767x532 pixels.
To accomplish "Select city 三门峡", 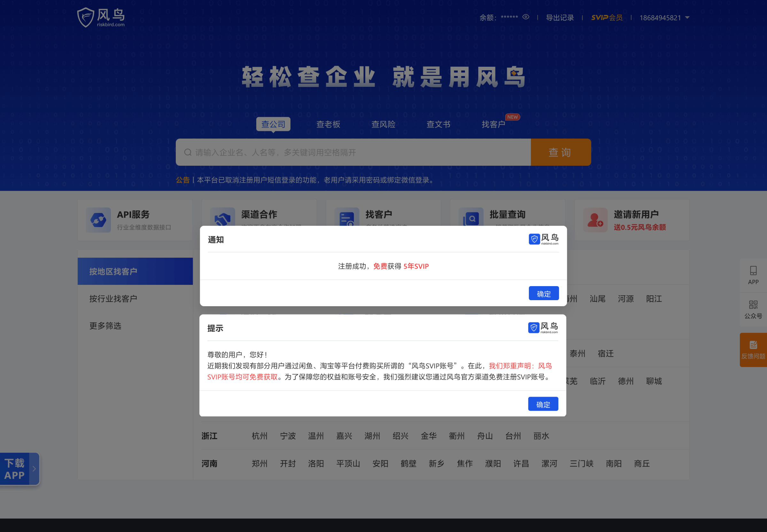I will (582, 463).
